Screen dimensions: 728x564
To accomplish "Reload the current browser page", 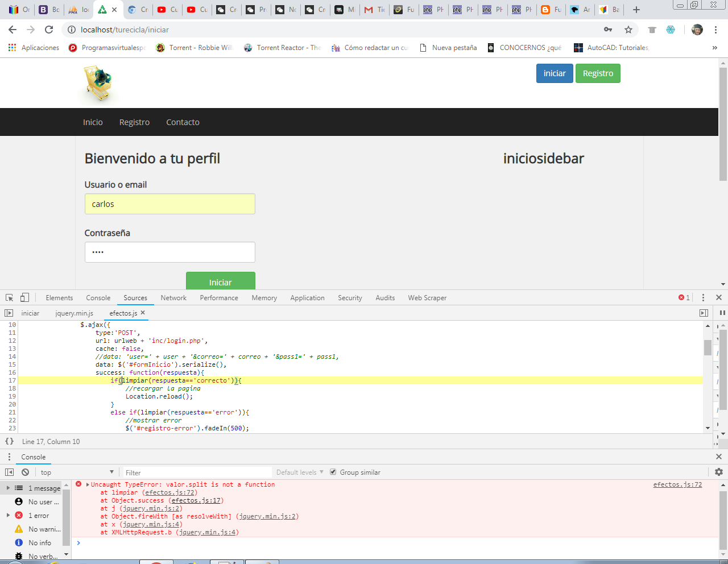I will (49, 30).
